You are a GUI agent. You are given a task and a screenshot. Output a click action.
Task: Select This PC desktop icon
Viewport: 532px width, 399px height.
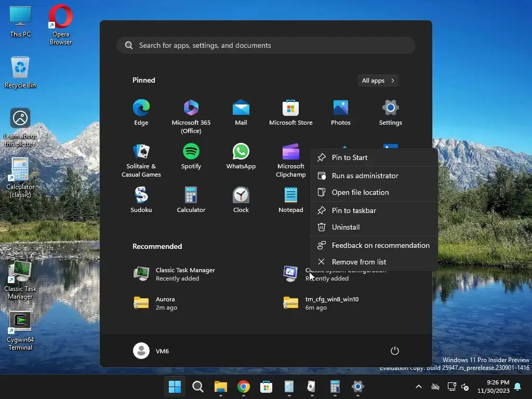click(x=20, y=22)
